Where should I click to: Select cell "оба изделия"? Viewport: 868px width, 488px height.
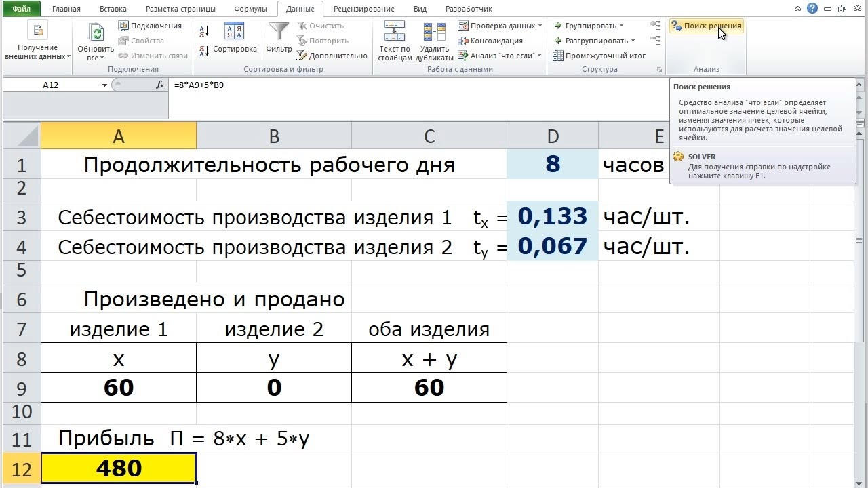coord(429,329)
